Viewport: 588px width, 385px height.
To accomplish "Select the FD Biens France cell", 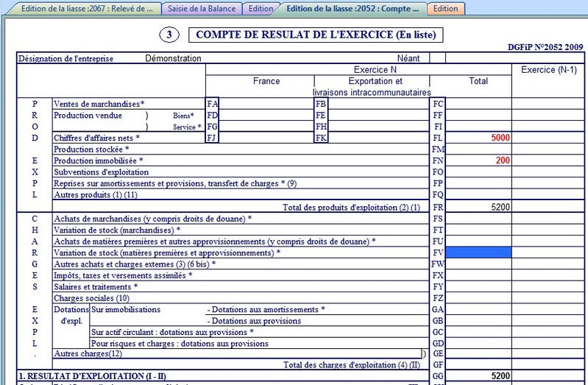I will (x=266, y=115).
